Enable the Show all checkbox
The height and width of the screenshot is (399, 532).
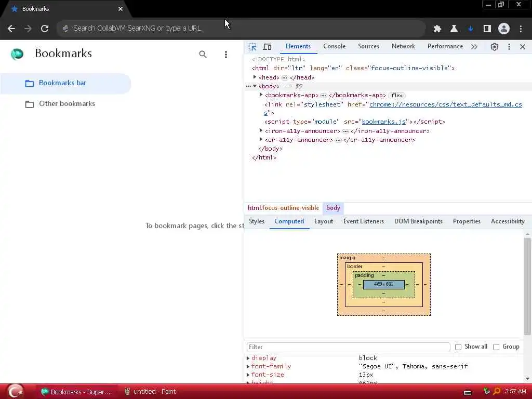(458, 347)
